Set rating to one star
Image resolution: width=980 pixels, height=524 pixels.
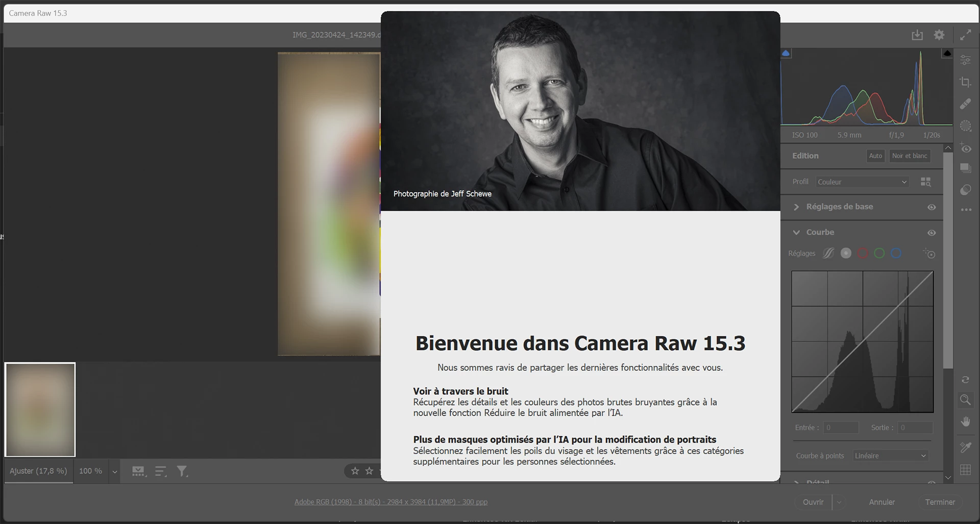pos(355,471)
